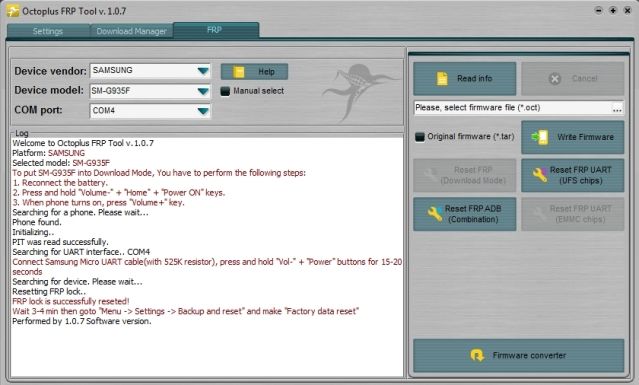
Task: Click Reset FRP ADB (Combination) button
Action: (465, 214)
